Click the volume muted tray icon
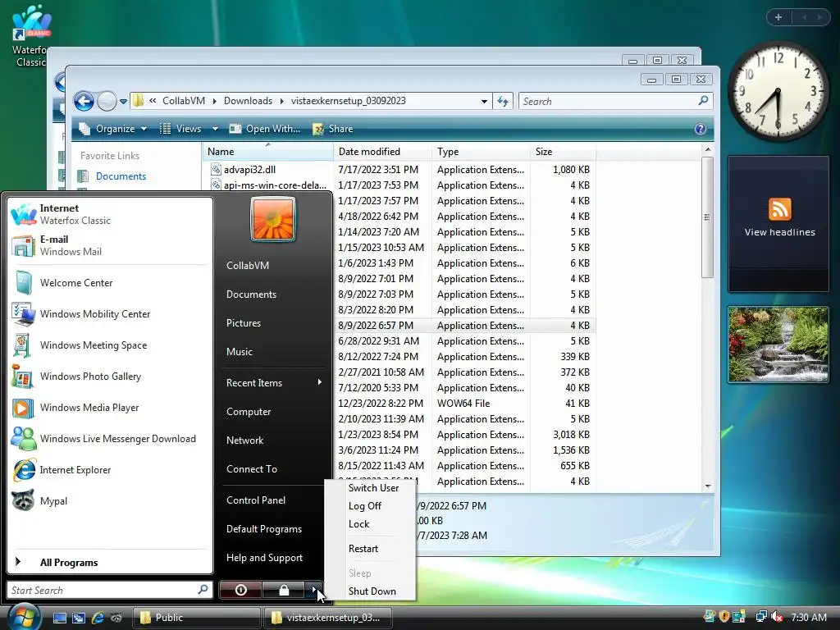Viewport: 840px width, 630px height. [776, 617]
